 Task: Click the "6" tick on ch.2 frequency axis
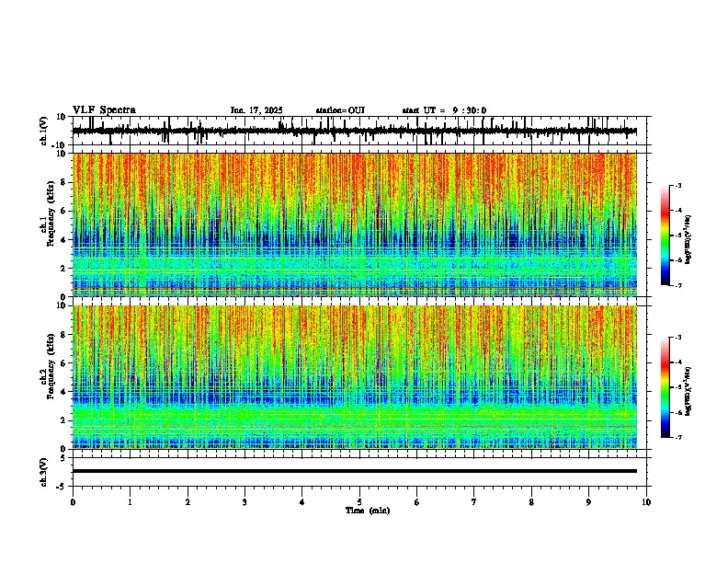64,363
